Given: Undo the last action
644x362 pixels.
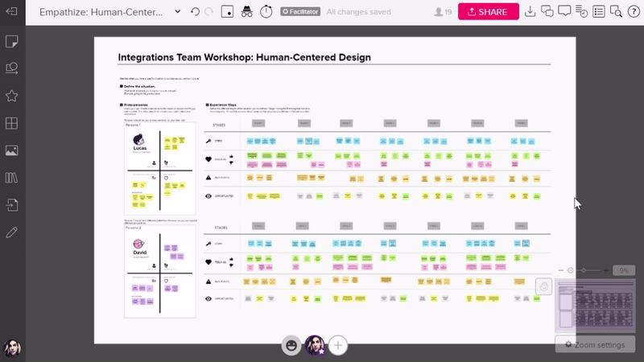Looking at the screenshot, I should point(195,11).
